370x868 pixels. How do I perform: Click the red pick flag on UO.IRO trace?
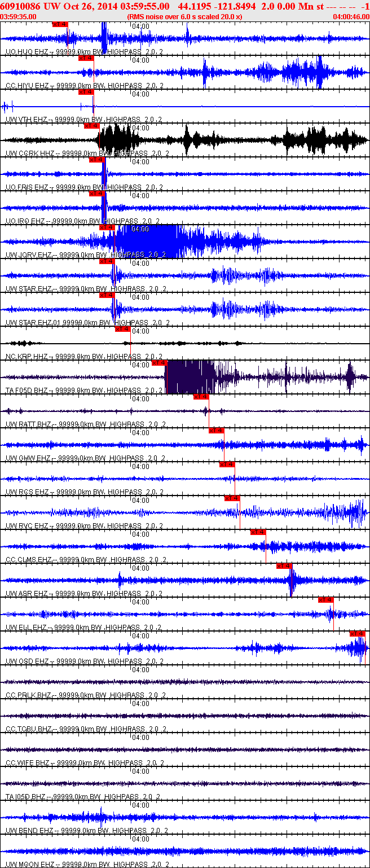point(96,194)
